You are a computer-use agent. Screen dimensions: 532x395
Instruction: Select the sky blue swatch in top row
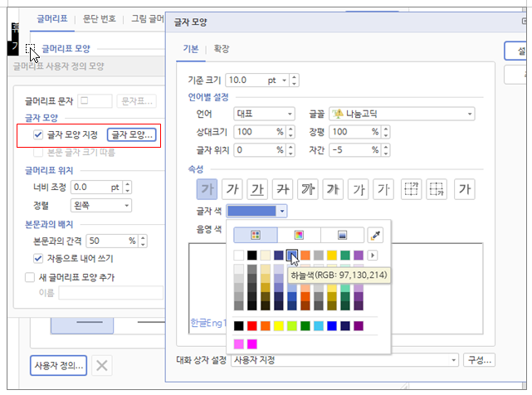click(292, 256)
